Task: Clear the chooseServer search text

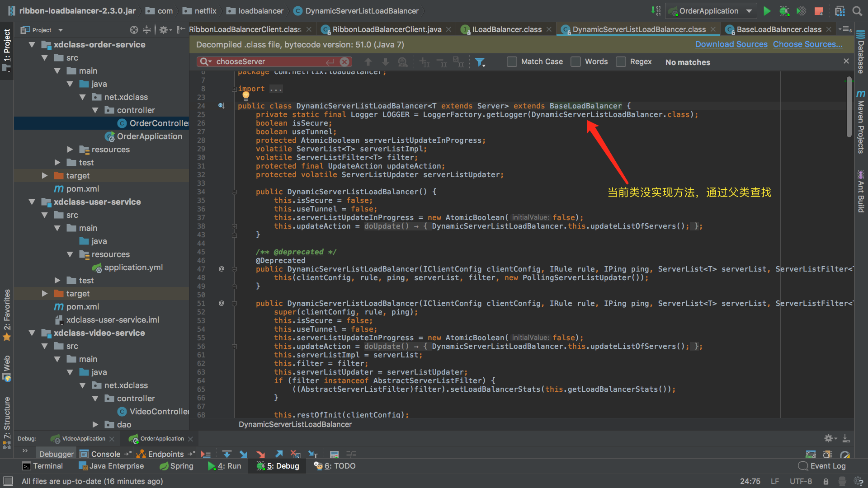Action: [344, 62]
